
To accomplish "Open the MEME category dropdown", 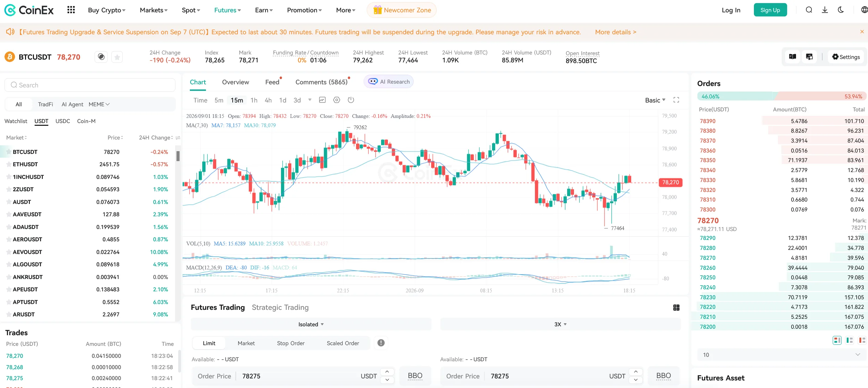I will [x=99, y=104].
